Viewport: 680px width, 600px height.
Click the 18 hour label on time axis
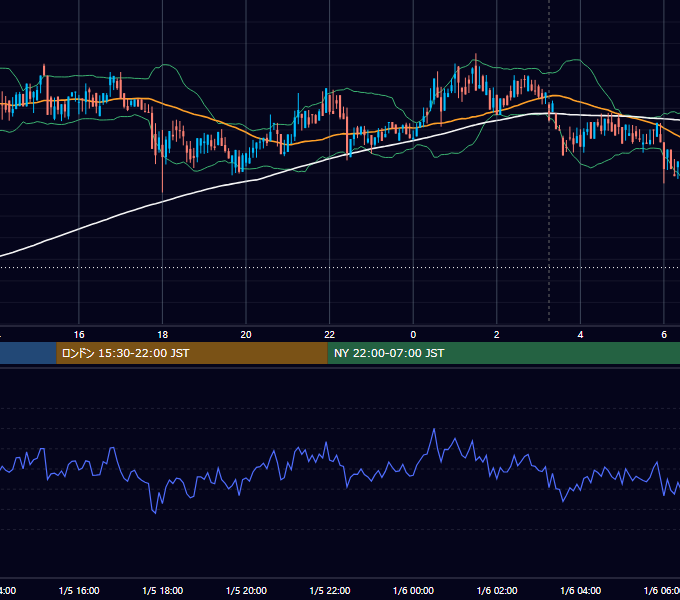[x=163, y=335]
